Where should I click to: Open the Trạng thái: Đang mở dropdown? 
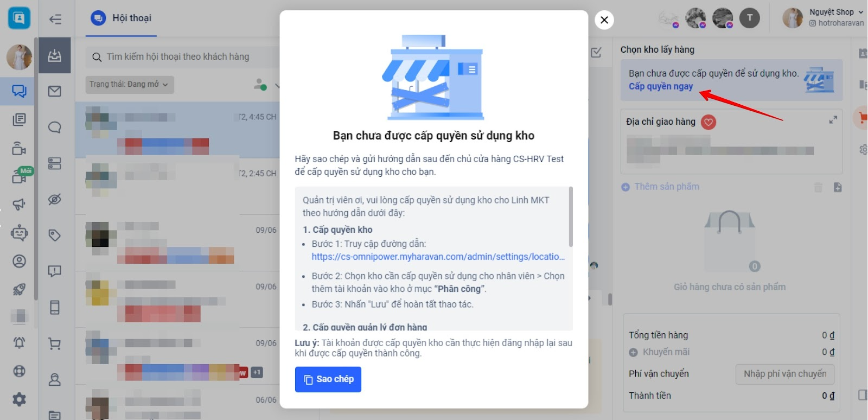(x=129, y=85)
